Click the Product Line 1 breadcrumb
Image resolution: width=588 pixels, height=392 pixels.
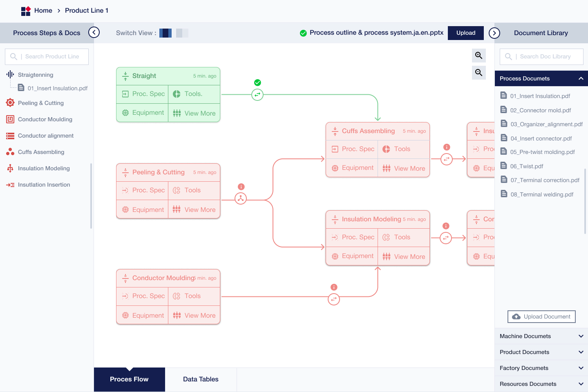coord(87,11)
